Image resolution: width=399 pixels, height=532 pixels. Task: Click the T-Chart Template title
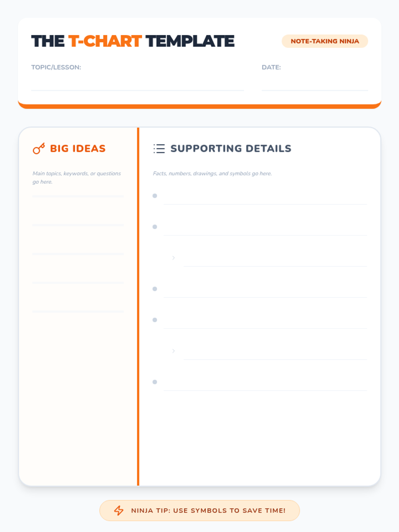[133, 41]
